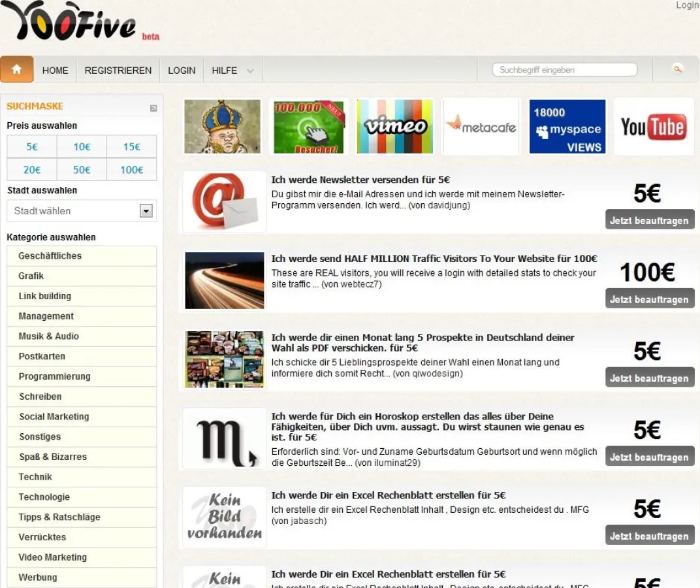Select the 50€ price filter
Viewport: 700px width, 588px height.
tap(81, 169)
